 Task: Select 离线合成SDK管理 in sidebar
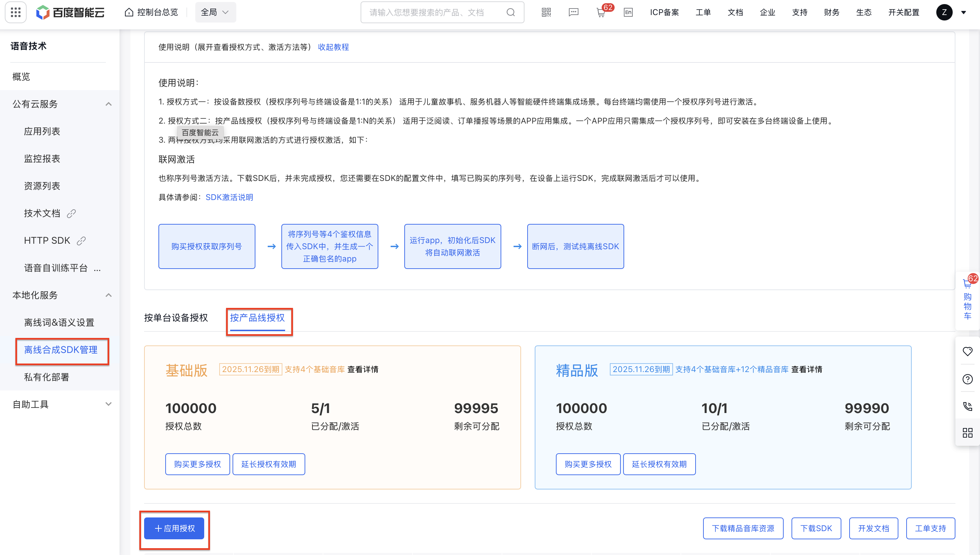pyautogui.click(x=61, y=350)
